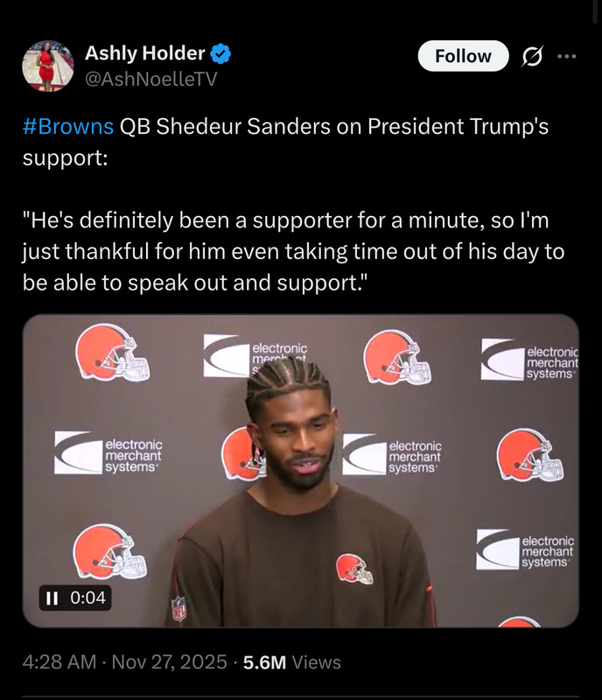Screen dimensions: 602x700
Task: Open the @AshNoelleTV handle
Action: pyautogui.click(x=151, y=80)
